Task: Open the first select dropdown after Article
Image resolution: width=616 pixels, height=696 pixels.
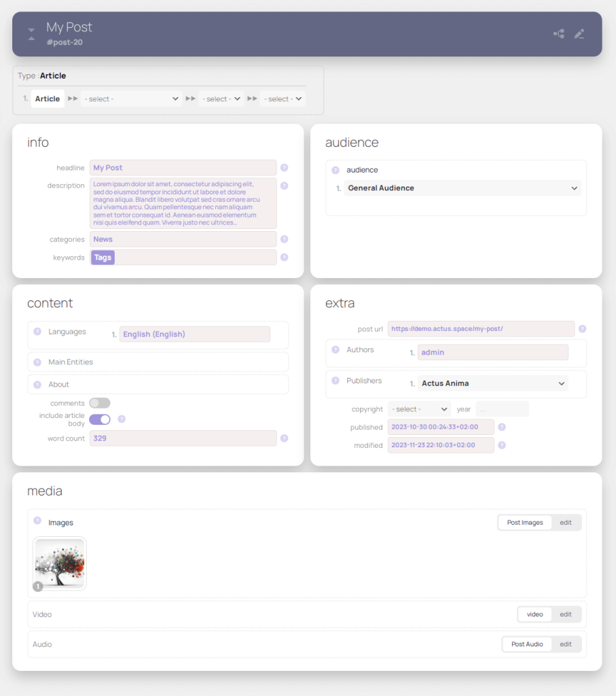Action: coord(131,99)
